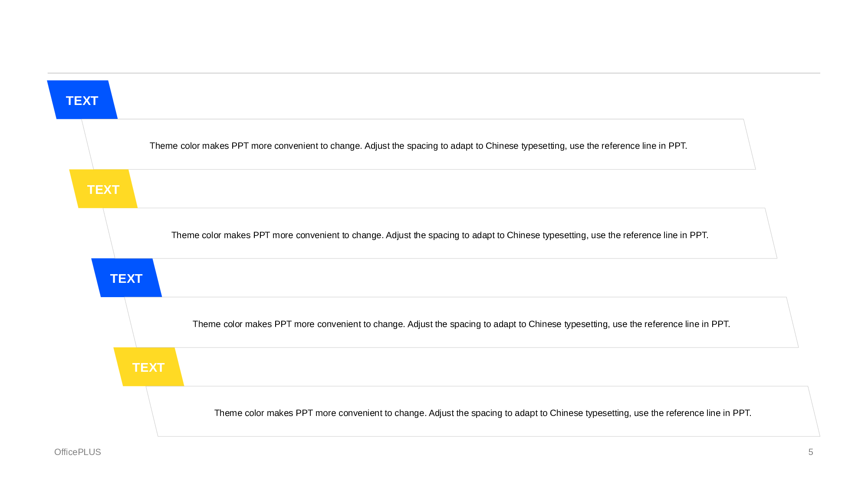Click the slanted right edge of the first outlined box
This screenshot has width=868, height=488.
750,144
